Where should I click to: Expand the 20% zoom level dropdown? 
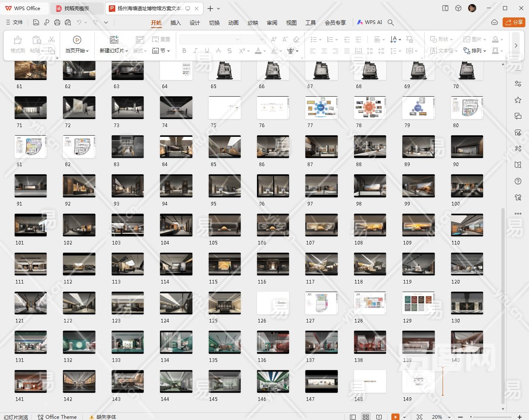450,417
